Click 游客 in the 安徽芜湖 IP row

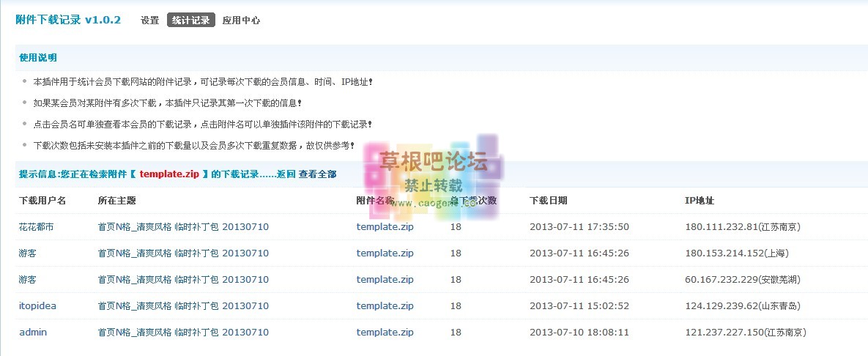coord(27,280)
